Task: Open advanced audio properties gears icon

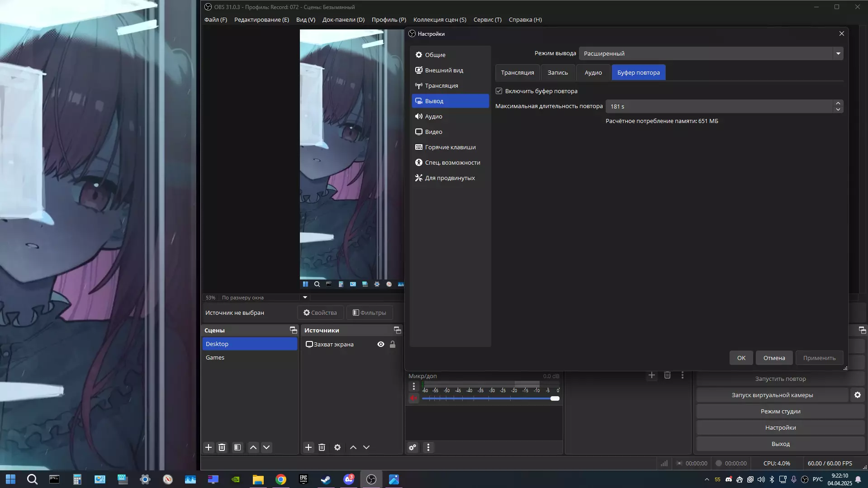Action: (413, 447)
